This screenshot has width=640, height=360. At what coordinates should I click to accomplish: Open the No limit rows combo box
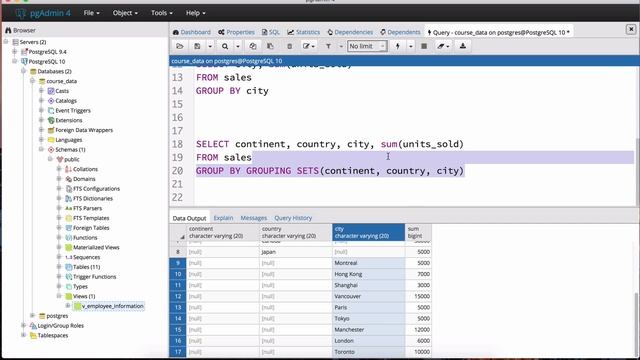click(367, 46)
